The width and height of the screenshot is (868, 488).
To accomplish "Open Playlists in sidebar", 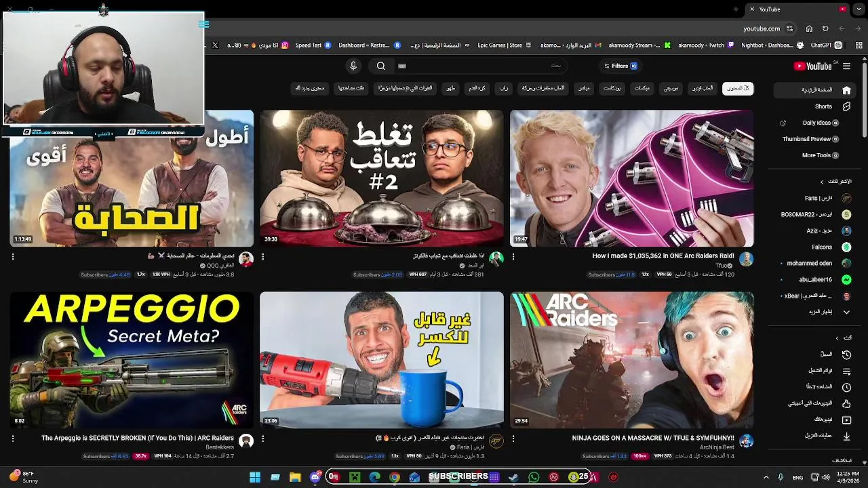I will click(846, 371).
